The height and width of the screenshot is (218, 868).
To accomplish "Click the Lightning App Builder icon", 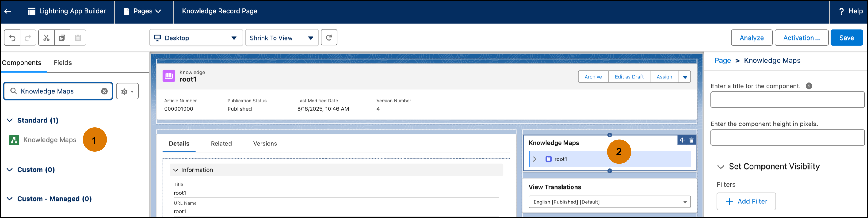I will [x=31, y=11].
